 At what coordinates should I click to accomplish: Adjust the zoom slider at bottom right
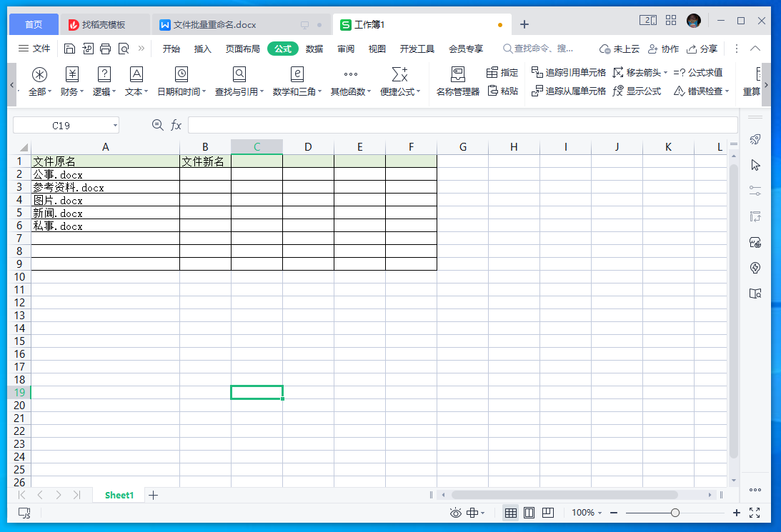(x=674, y=513)
